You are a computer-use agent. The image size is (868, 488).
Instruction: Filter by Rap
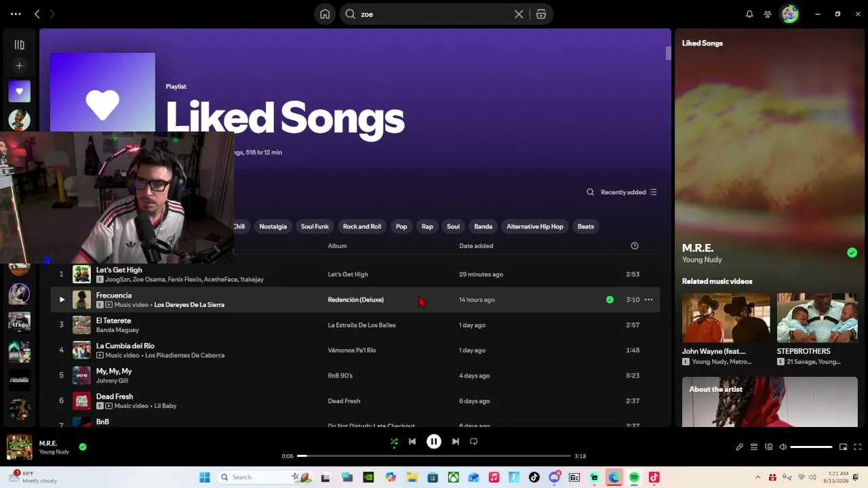click(427, 226)
